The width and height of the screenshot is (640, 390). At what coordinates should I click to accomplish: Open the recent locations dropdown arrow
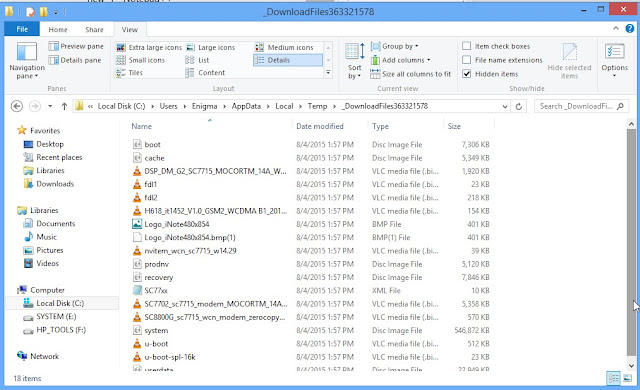50,106
